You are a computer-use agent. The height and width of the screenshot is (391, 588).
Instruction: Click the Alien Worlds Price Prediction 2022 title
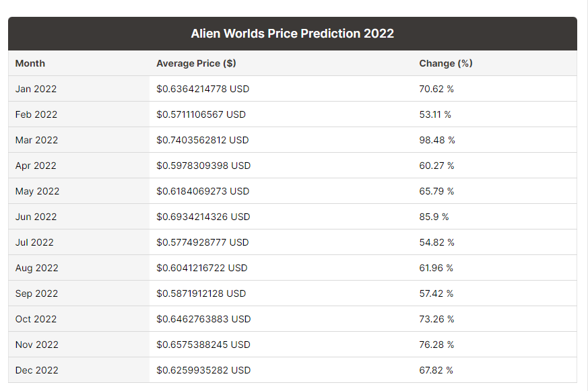tap(292, 34)
